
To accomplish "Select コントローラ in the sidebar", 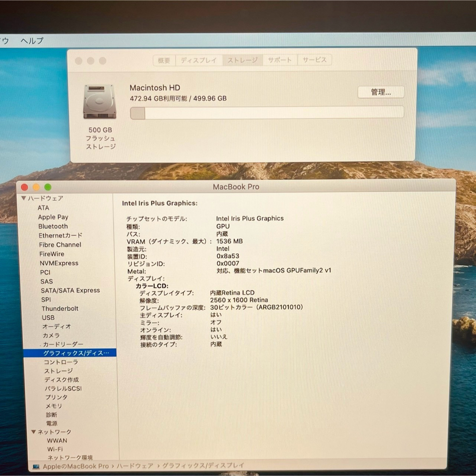I will point(61,362).
